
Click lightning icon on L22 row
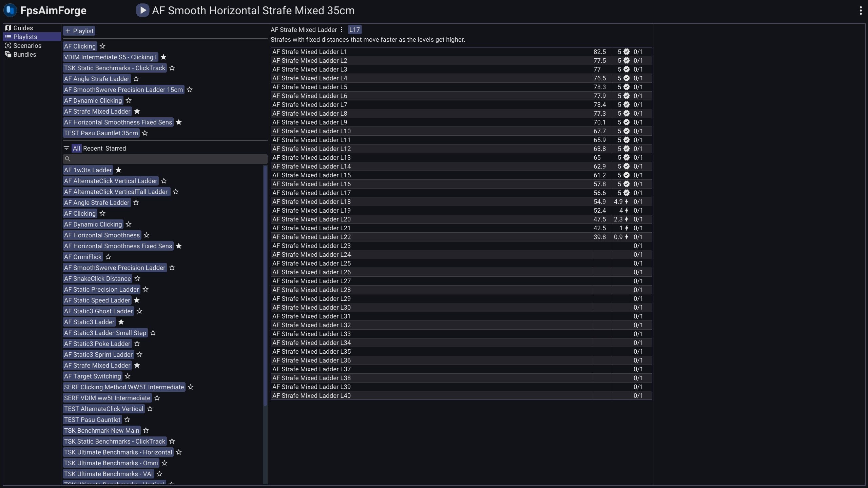click(x=626, y=237)
